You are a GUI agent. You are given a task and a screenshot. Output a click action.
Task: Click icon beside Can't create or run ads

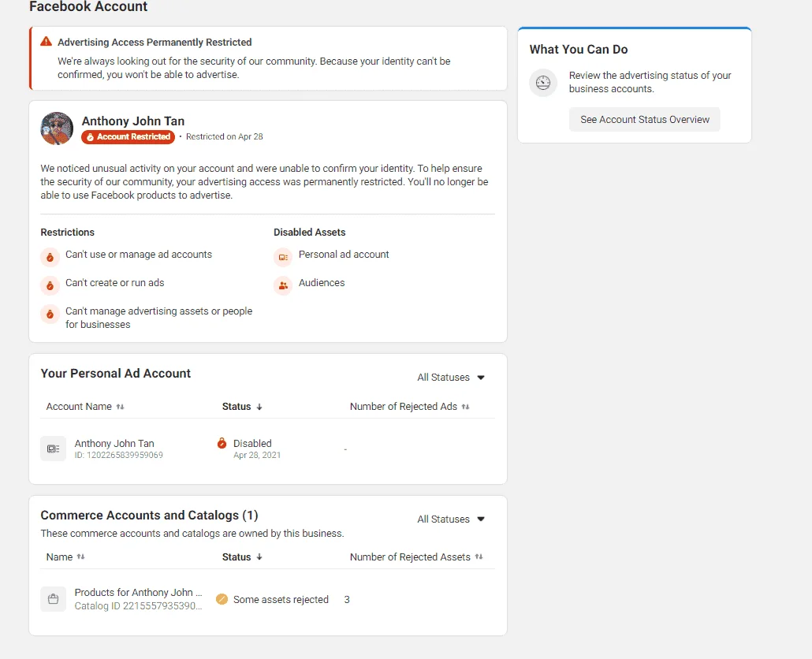pos(50,285)
